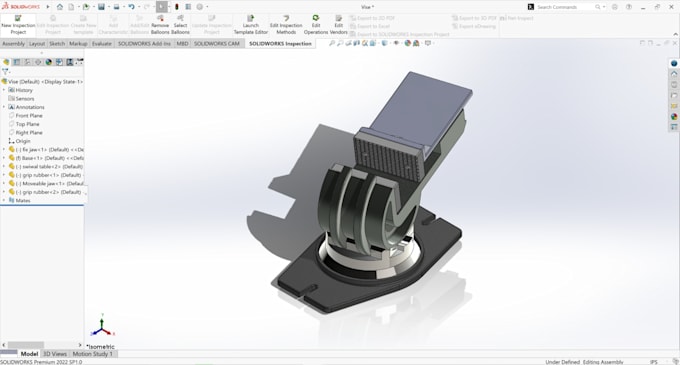Collapse the ribbon using the chevron arrow
Viewport: 680px width, 365px height.
[x=675, y=34]
